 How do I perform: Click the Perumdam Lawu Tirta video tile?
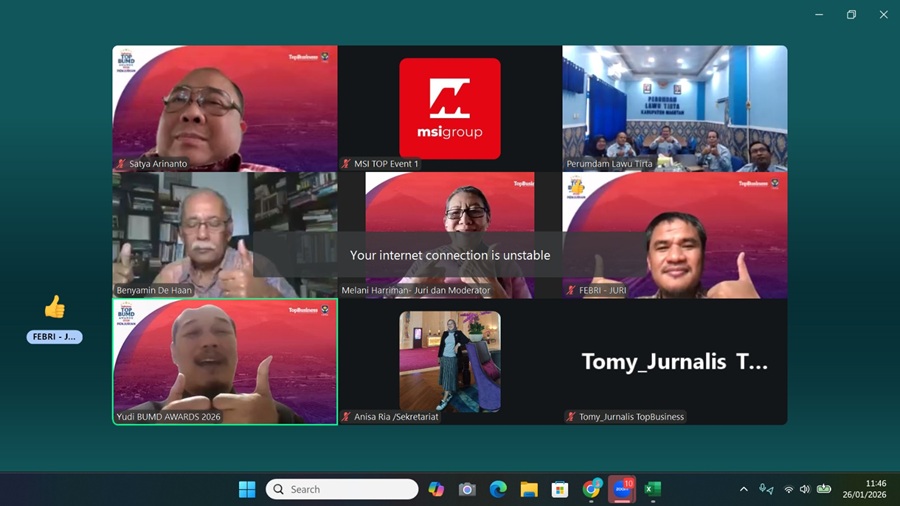pyautogui.click(x=674, y=108)
